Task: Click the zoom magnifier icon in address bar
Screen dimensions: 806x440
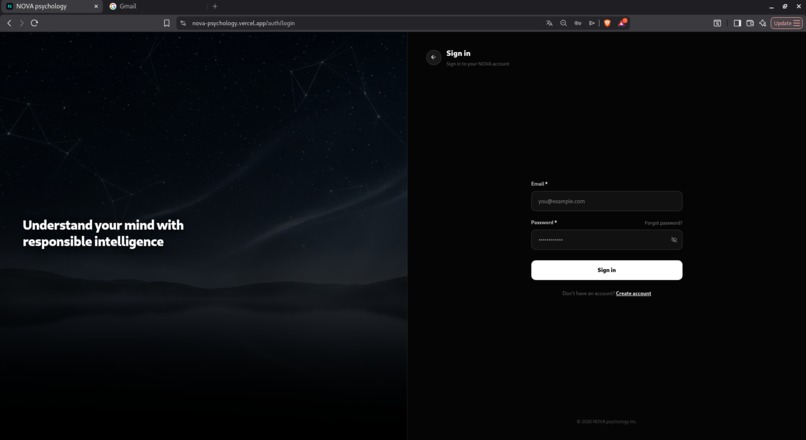Action: coord(563,23)
